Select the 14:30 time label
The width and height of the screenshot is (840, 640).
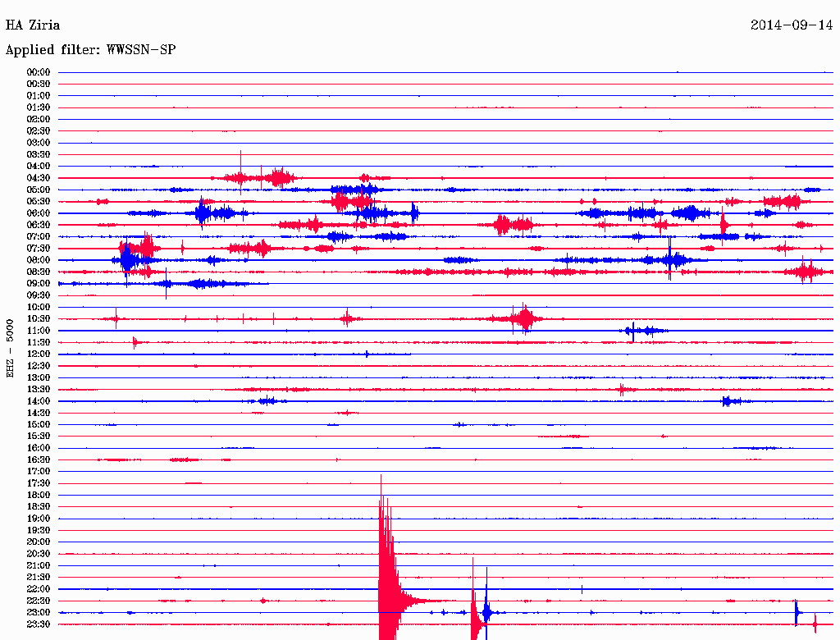pyautogui.click(x=39, y=413)
